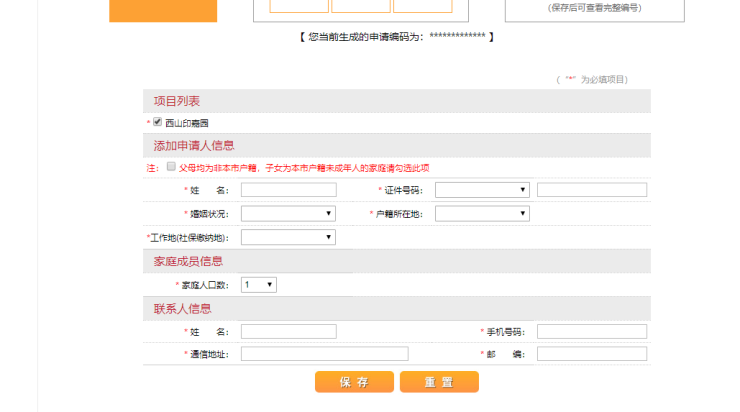Tick the 父母均为非本市户籍 note checkbox
Viewport: 740px width, 412px height.
(x=171, y=167)
